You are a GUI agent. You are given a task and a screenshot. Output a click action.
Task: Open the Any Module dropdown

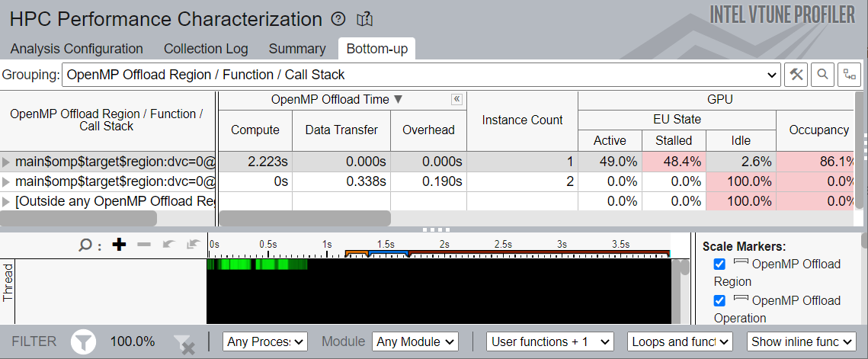tap(415, 341)
